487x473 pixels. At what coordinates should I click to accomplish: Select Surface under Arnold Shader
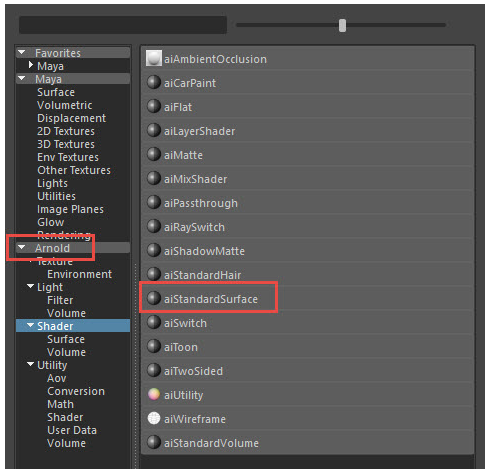tap(66, 339)
